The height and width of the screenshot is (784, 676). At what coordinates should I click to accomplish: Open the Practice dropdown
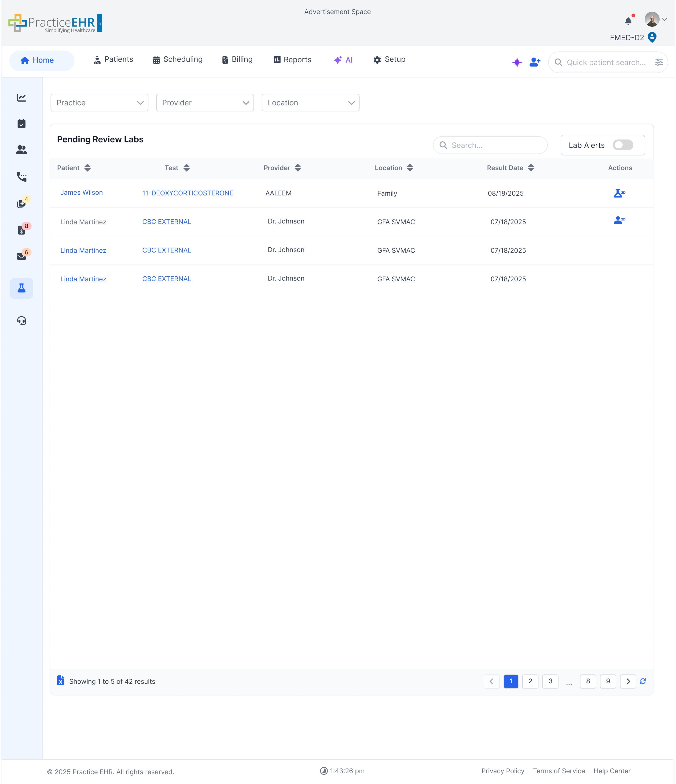pyautogui.click(x=99, y=103)
